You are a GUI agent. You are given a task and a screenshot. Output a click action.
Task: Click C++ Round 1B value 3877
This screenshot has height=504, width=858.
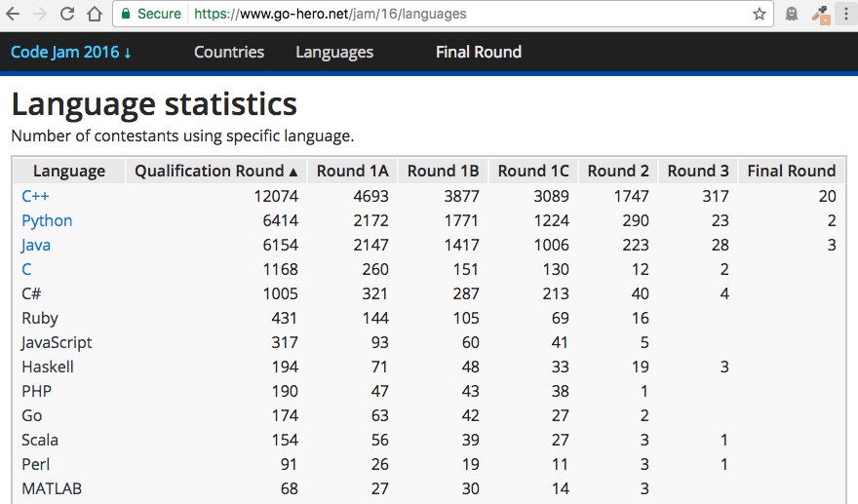pyautogui.click(x=461, y=196)
